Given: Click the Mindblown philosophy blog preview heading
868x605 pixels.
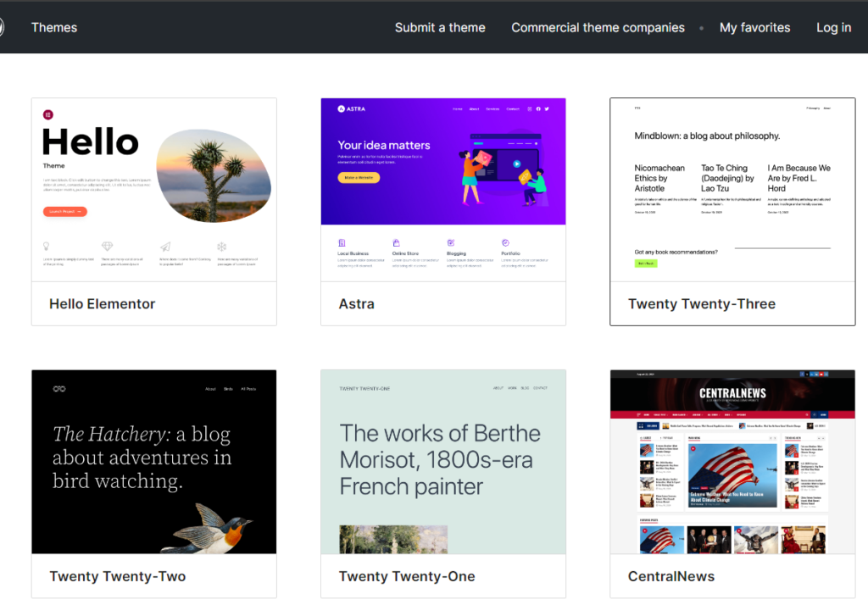Looking at the screenshot, I should (707, 136).
